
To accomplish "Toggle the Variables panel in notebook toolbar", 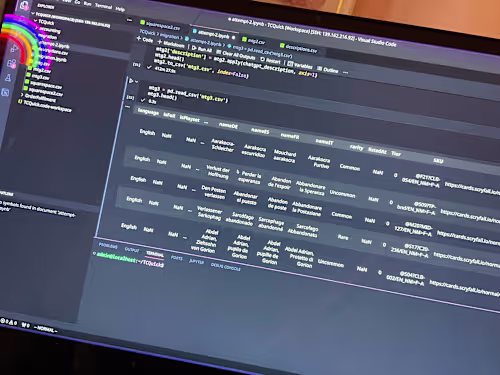I will point(300,65).
